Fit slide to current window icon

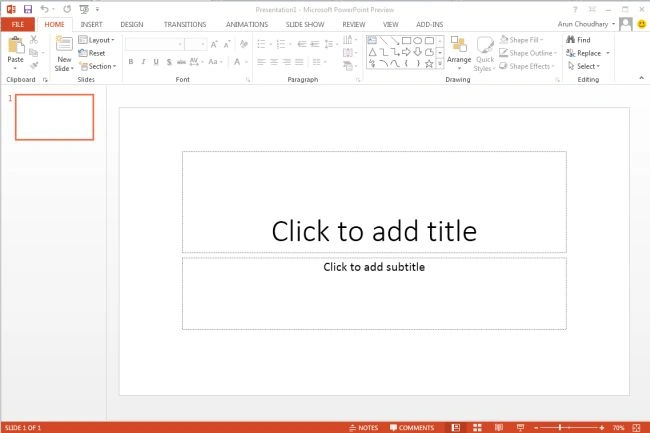coord(636,428)
